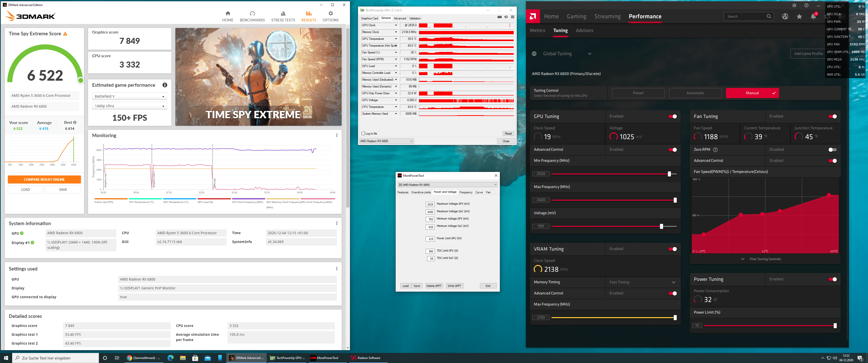Viewport: 868px width, 363px height.
Task: Open GPU Clock sensor dropdown arrow
Action: tap(396, 25)
